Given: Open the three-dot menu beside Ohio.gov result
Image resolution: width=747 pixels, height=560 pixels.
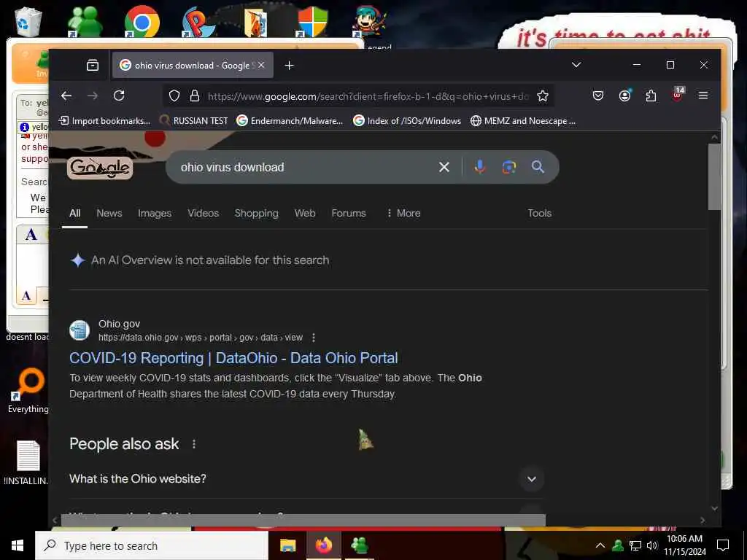Looking at the screenshot, I should click(x=314, y=338).
